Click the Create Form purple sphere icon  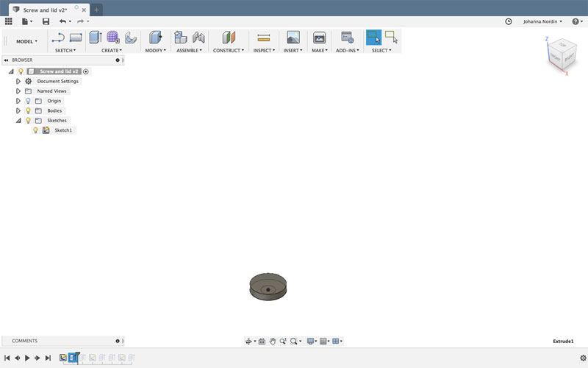pos(113,38)
